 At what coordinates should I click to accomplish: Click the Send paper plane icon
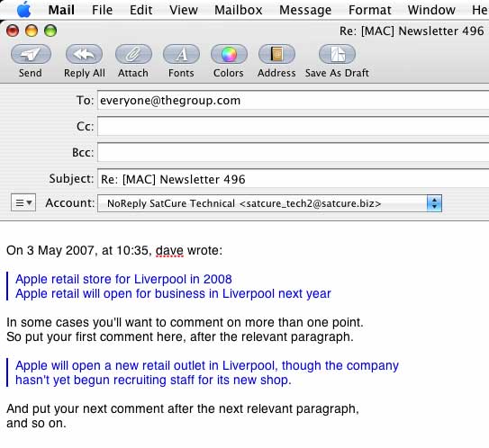click(x=31, y=54)
